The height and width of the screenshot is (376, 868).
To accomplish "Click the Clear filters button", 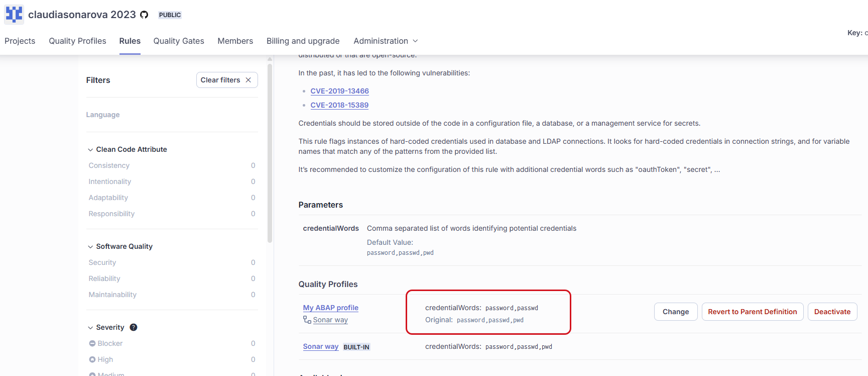I will coord(227,80).
